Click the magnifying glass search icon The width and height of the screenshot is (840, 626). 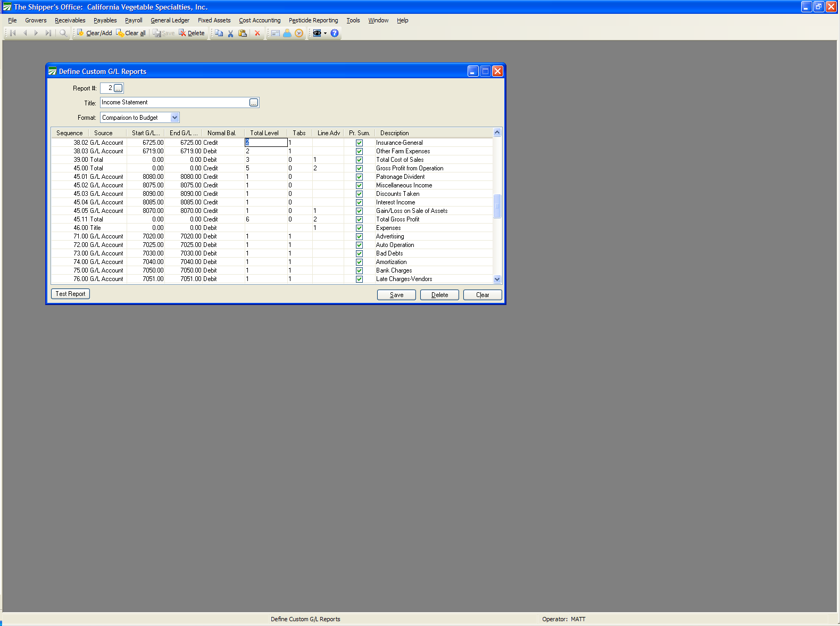63,33
